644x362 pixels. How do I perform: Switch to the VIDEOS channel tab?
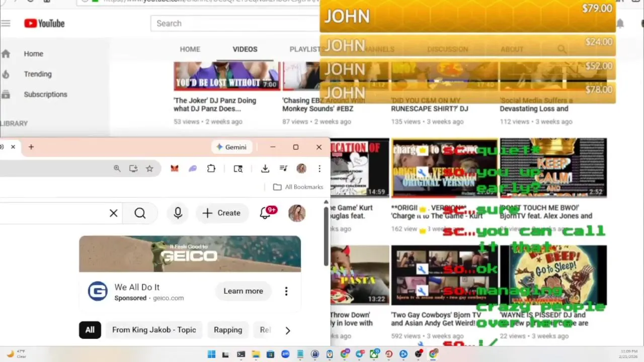point(245,49)
